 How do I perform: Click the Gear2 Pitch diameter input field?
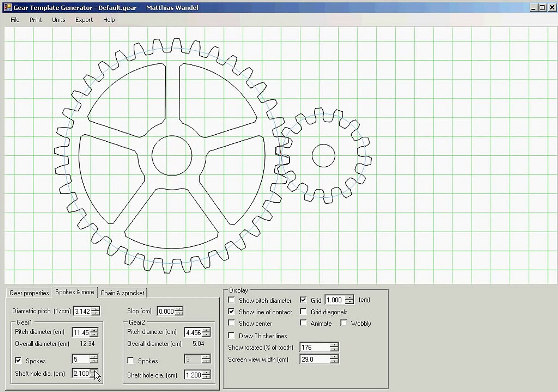[193, 332]
